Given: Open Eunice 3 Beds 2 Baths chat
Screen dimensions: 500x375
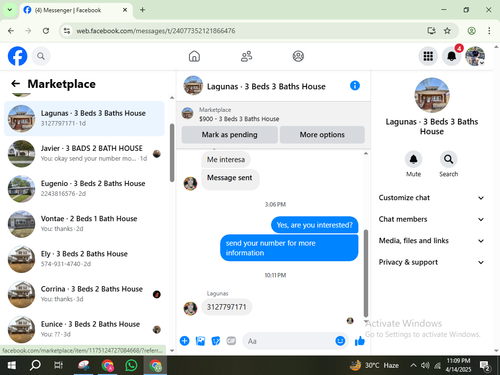Looking at the screenshot, I should click(84, 329).
